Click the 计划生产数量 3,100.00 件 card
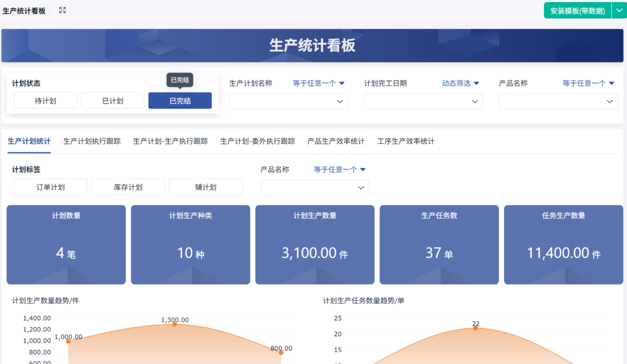Viewport: 627px width, 364px height. [x=315, y=244]
